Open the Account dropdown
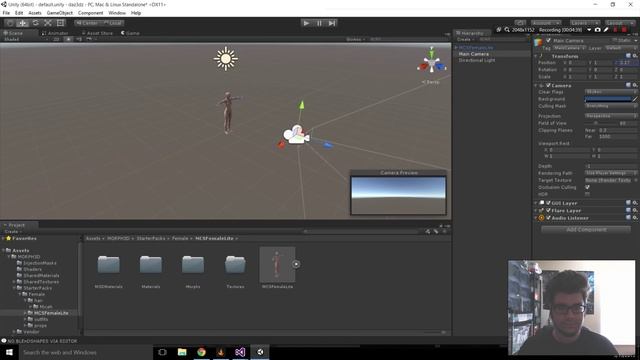Image resolution: width=640 pixels, height=360 pixels. pos(546,23)
